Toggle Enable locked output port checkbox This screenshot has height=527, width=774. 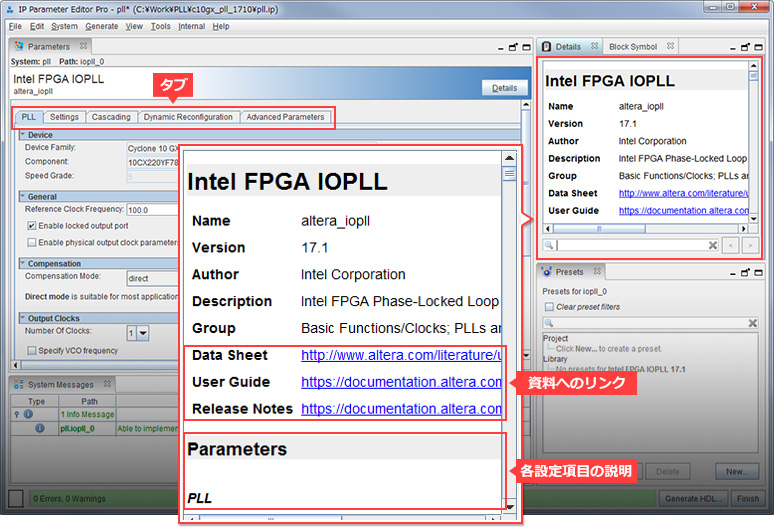32,226
